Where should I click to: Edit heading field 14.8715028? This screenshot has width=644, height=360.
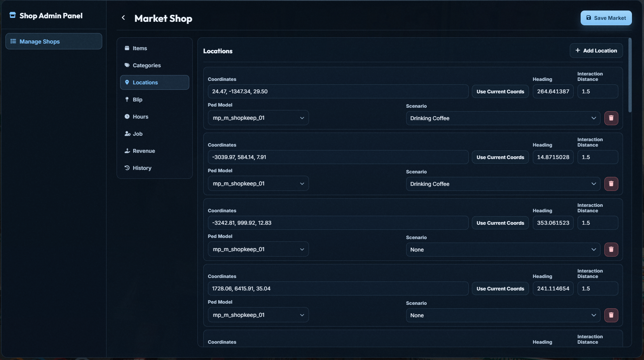tap(553, 157)
